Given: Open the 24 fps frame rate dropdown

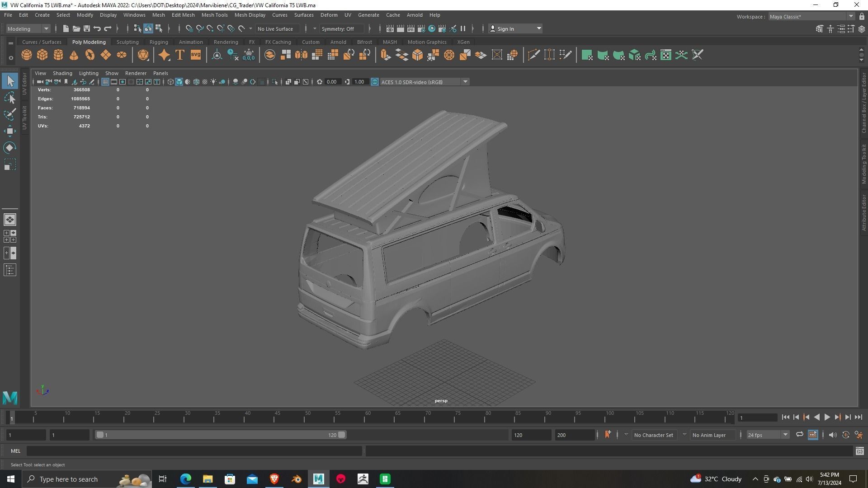Looking at the screenshot, I should [x=767, y=435].
